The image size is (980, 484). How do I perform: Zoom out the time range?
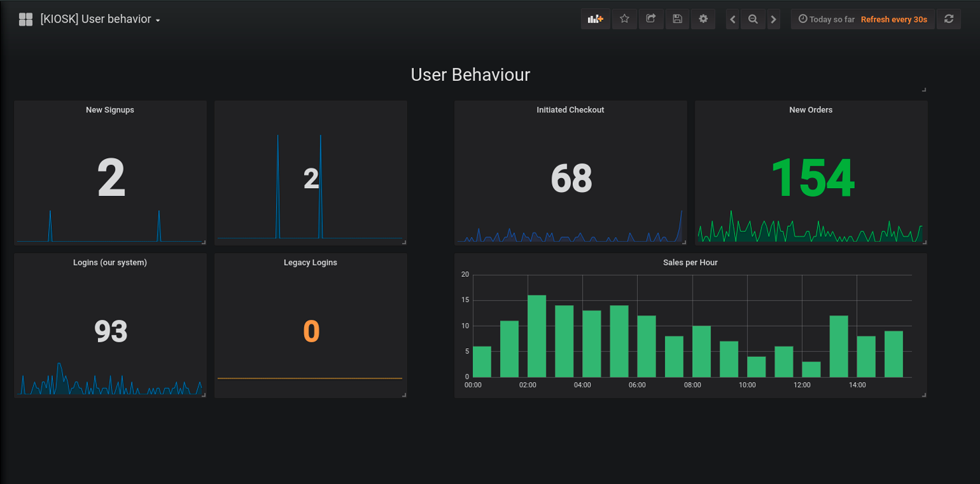[753, 19]
